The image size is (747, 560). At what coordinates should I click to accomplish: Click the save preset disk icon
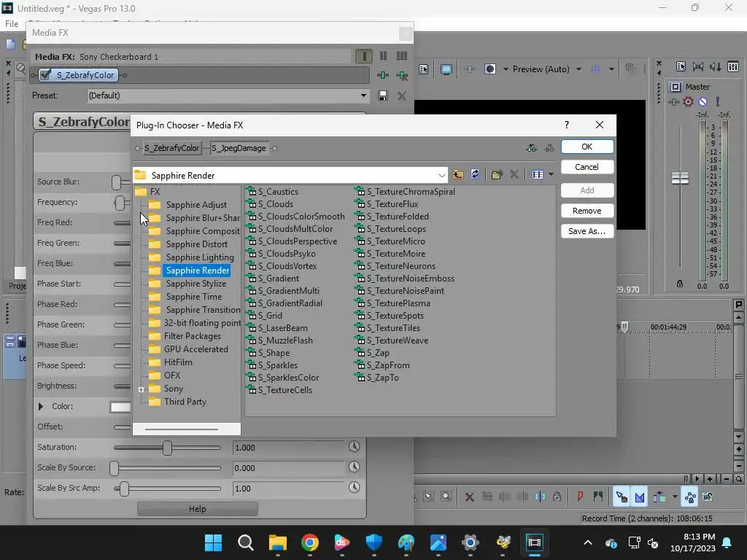point(382,96)
